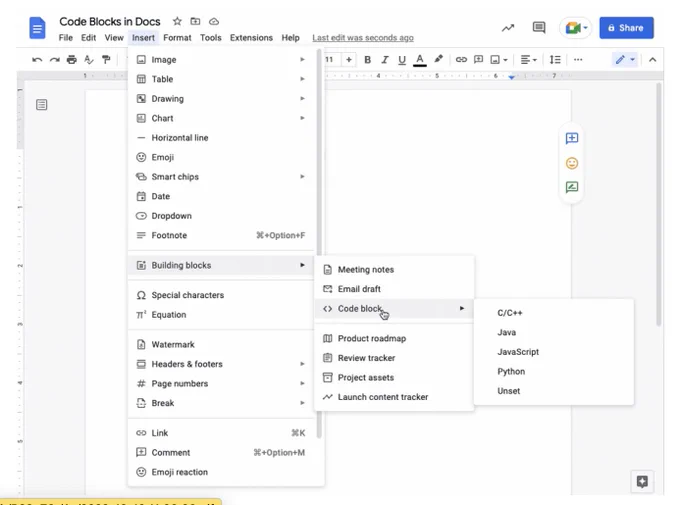Choose C/C++ code block language

[554, 313]
